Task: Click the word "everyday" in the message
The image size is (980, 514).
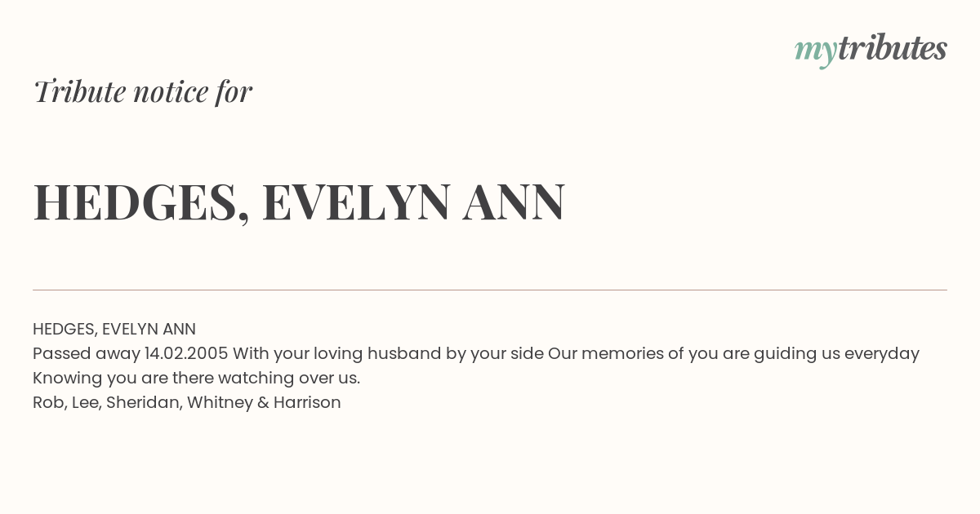Action: pyautogui.click(x=882, y=353)
